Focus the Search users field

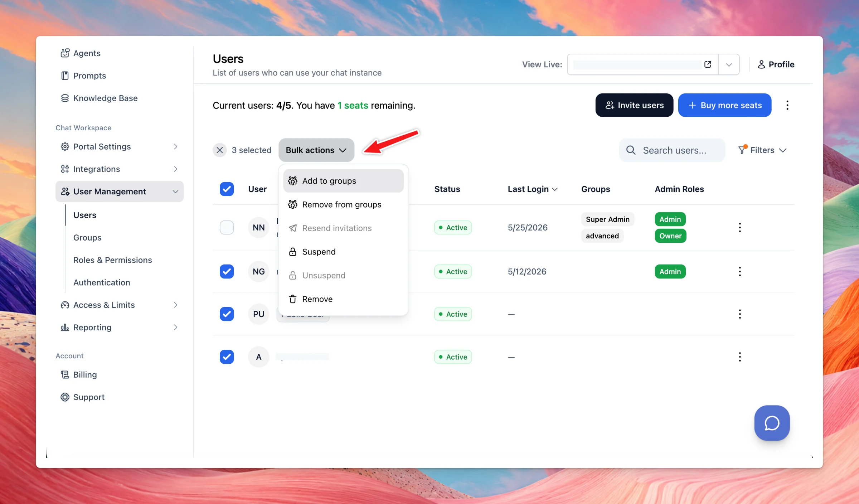672,150
